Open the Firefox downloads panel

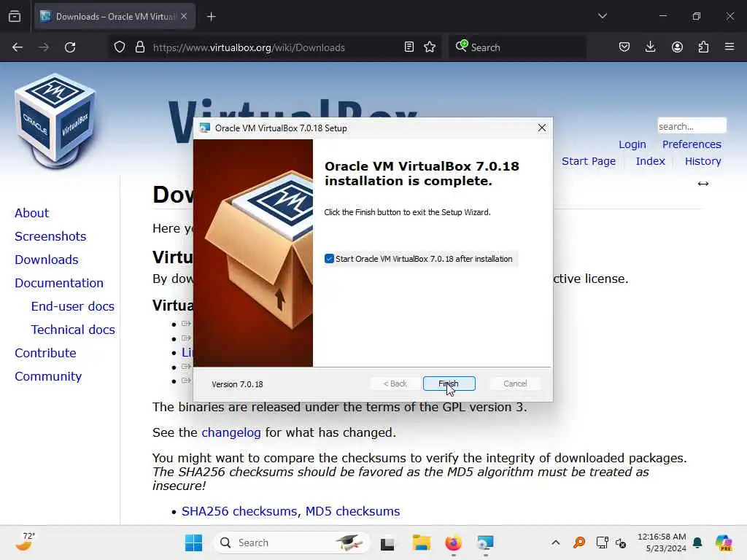point(650,47)
